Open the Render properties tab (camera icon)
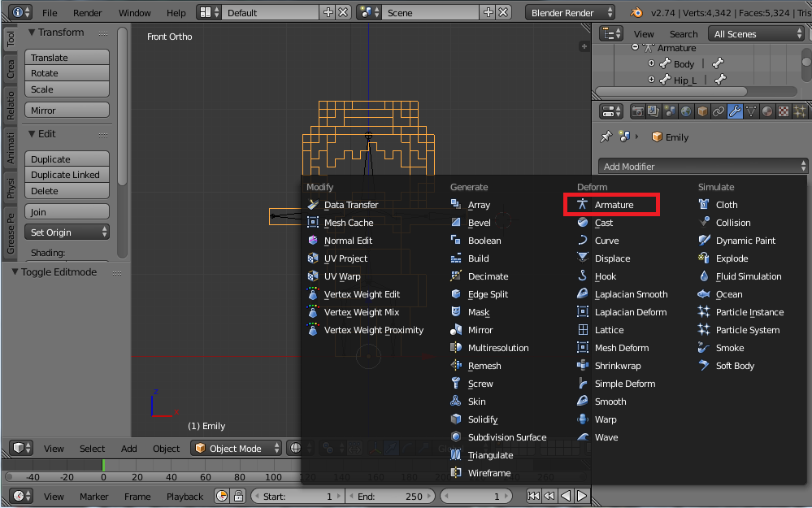The width and height of the screenshot is (812, 508). [x=637, y=111]
